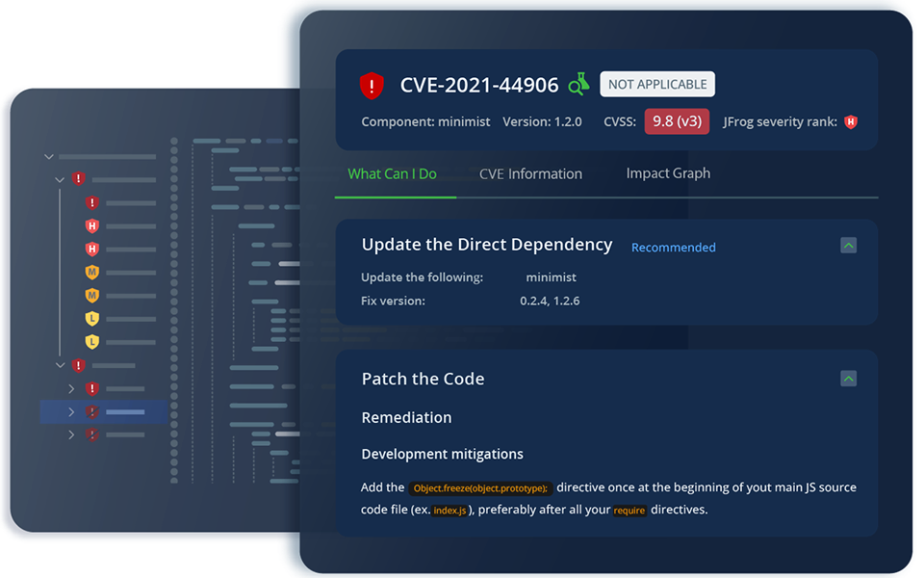The image size is (924, 578).
Task: Switch to the Impact Graph tab
Action: (668, 173)
